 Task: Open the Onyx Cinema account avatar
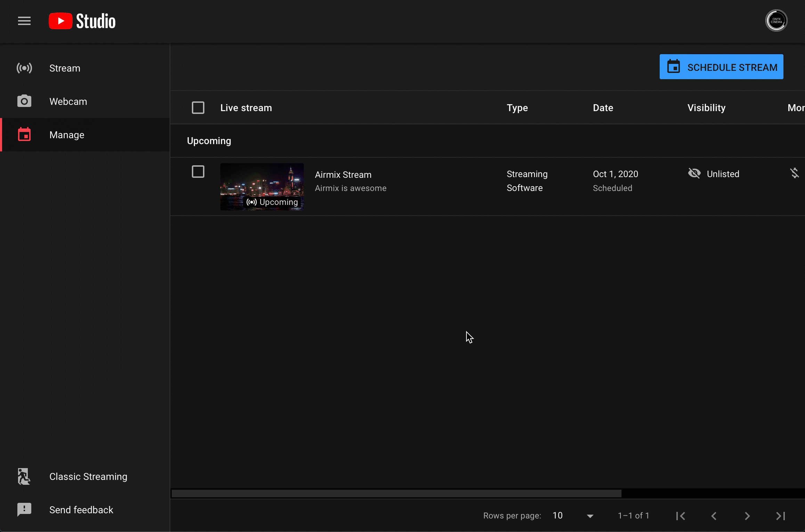tap(776, 21)
